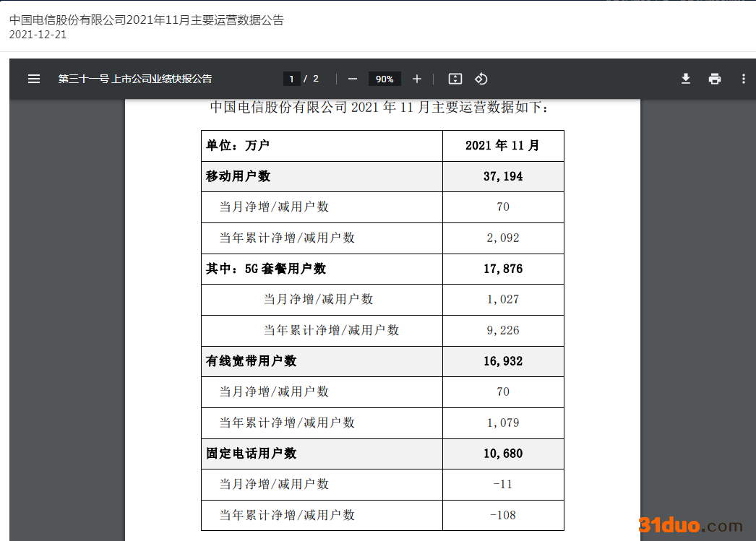Select the 其中：5G 套餐用户数 row label
The width and height of the screenshot is (756, 541).
pos(266,269)
